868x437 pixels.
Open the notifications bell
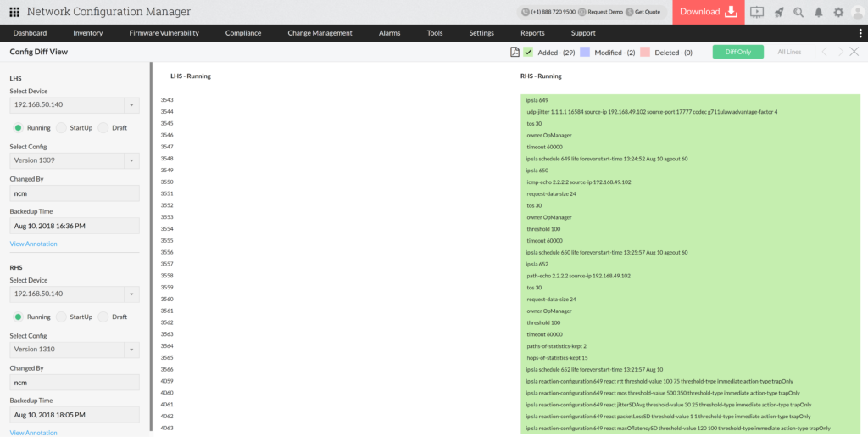(x=819, y=12)
